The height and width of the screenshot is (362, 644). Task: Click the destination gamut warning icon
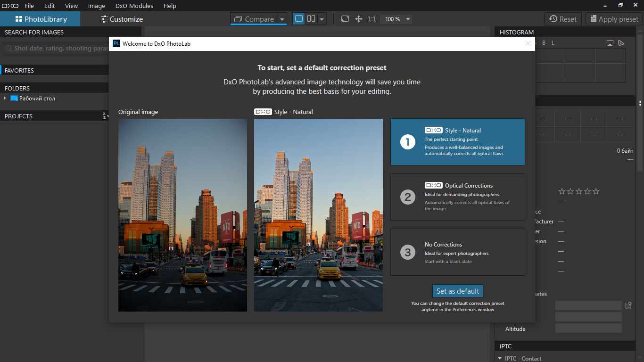[621, 43]
